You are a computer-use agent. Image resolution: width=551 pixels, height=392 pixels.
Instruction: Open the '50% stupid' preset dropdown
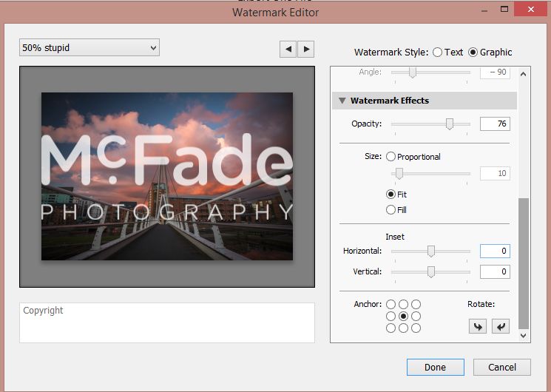(89, 48)
